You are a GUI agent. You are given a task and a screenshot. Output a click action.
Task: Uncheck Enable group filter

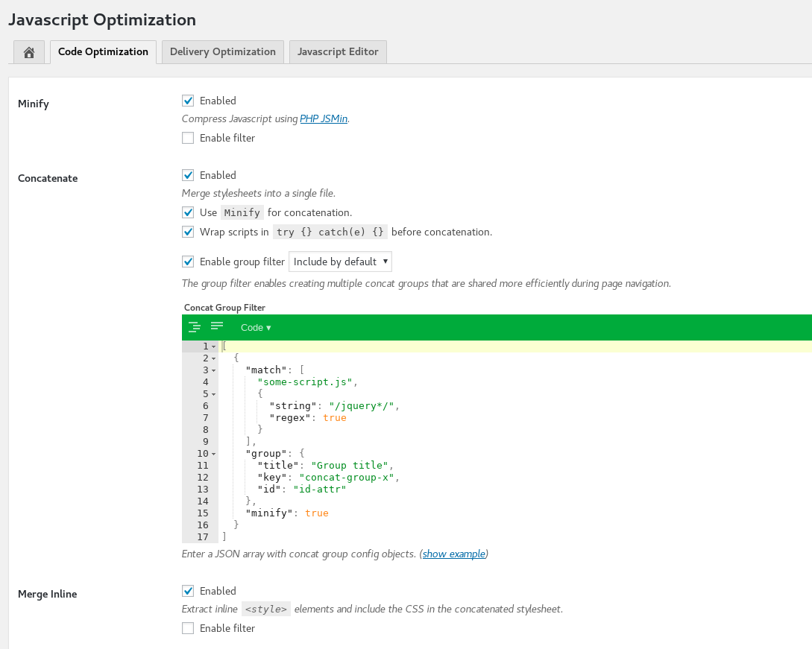pyautogui.click(x=188, y=262)
